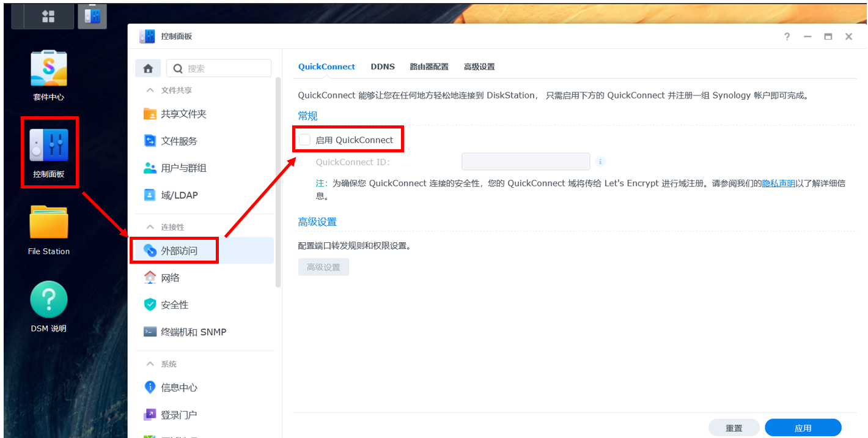Select Control Panel taskbar icon
The height and width of the screenshot is (438, 868).
point(92,16)
